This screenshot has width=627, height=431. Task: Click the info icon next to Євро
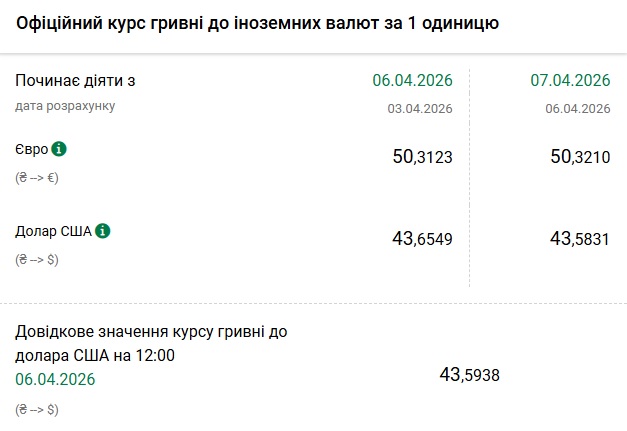59,149
